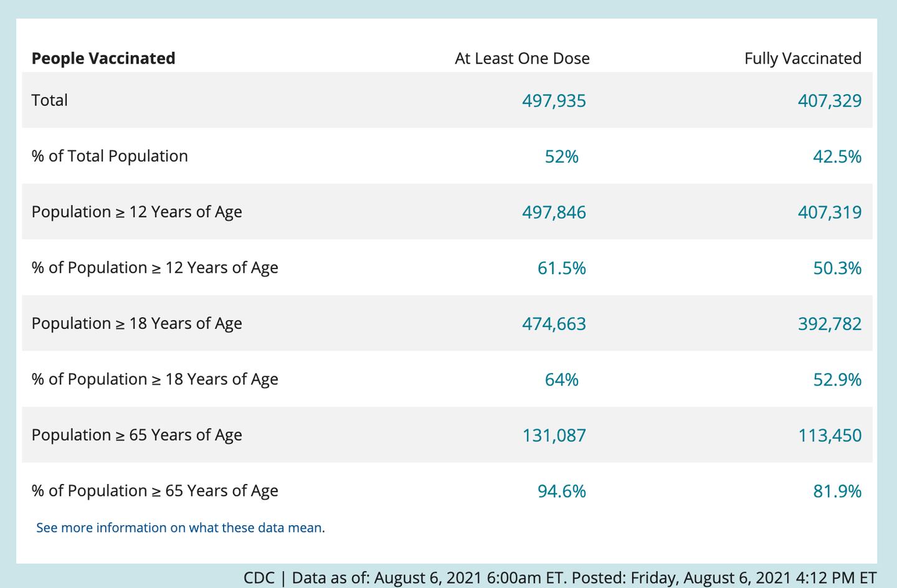Click the 50.3% fully vaccinated value

pos(837,268)
